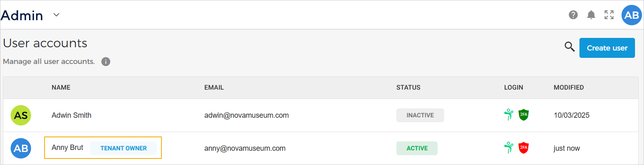
Task: Open the AB profile avatar menu
Action: (x=631, y=15)
